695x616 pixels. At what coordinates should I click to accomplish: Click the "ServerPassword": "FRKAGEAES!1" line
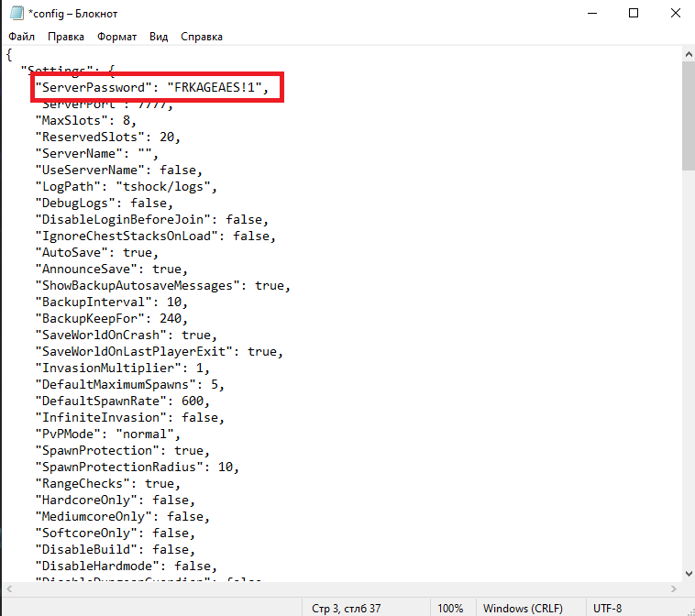point(152,88)
